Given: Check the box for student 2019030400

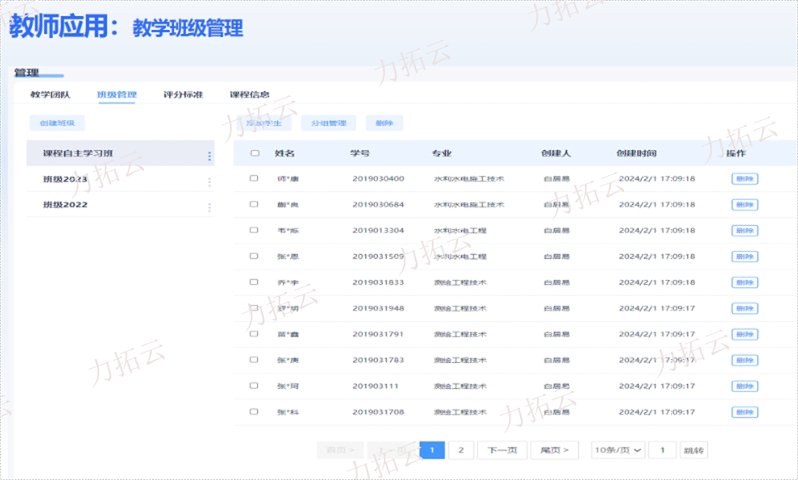Looking at the screenshot, I should point(254,178).
